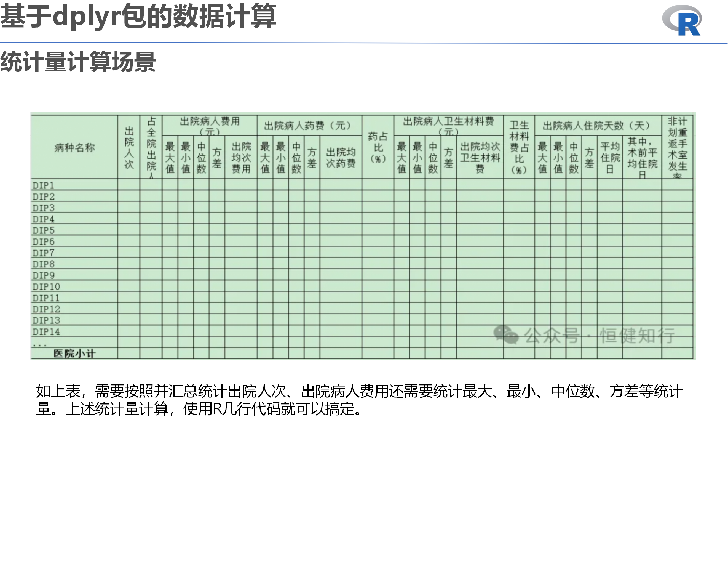This screenshot has height=563, width=728.
Task: Click the 其中,术前平均住院日 sub-header
Action: coord(642,157)
